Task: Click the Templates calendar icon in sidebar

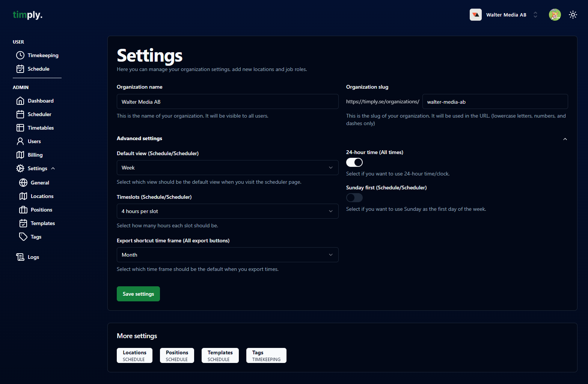Action: tap(23, 223)
